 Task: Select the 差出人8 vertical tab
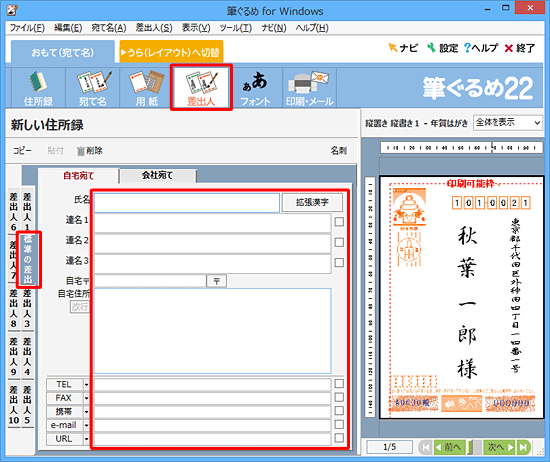click(x=14, y=308)
